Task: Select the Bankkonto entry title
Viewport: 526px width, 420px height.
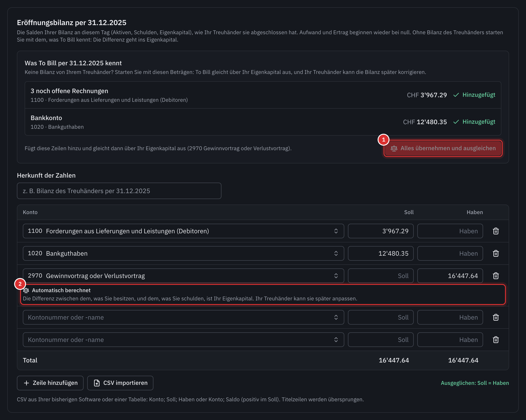Action: pyautogui.click(x=46, y=118)
